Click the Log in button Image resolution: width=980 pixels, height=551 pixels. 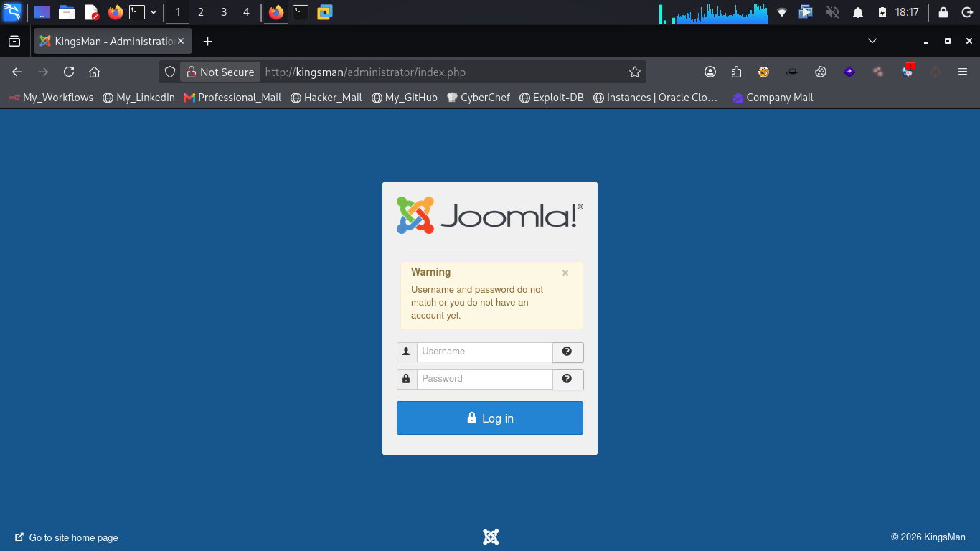[x=490, y=418]
